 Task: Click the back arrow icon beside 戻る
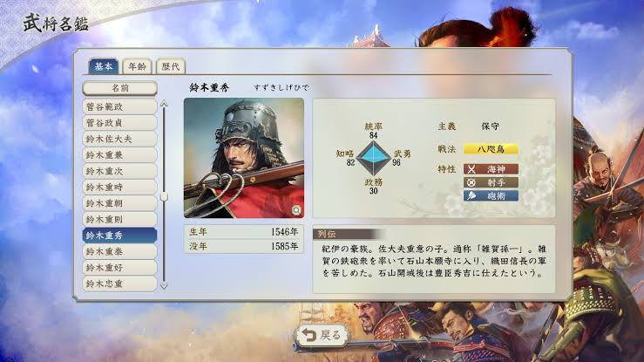click(x=308, y=335)
